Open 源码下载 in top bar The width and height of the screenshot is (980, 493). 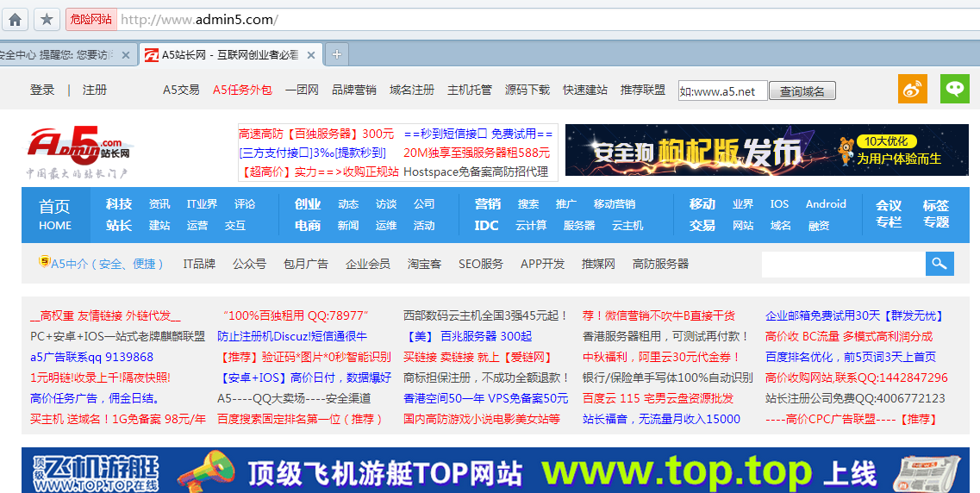pyautogui.click(x=527, y=90)
